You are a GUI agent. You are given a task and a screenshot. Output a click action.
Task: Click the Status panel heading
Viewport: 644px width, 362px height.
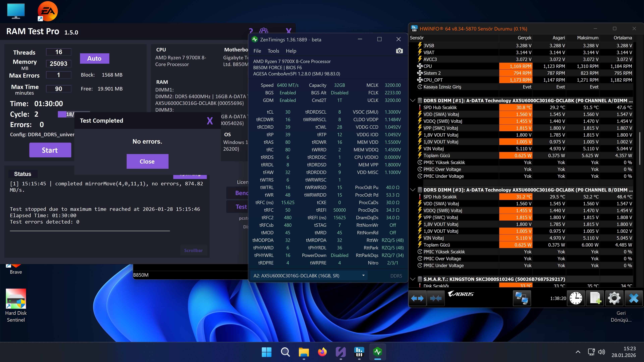pyautogui.click(x=23, y=174)
